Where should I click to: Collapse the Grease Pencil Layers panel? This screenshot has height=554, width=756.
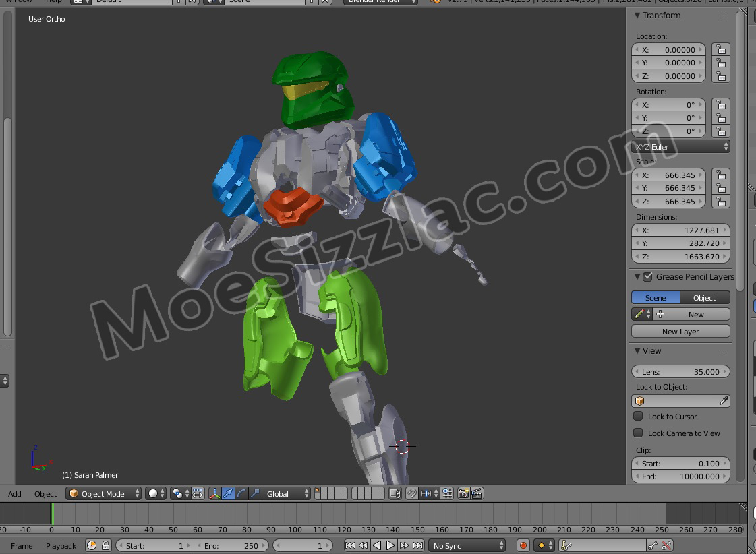(x=637, y=276)
